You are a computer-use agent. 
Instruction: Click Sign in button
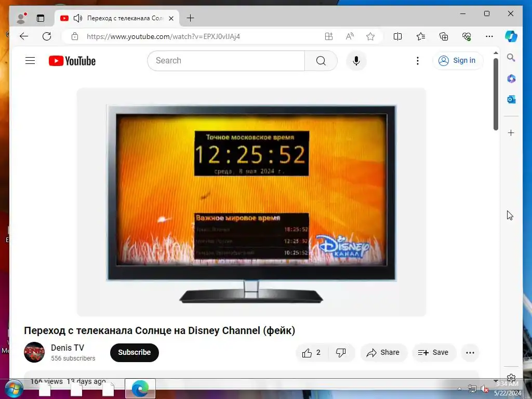tap(458, 60)
